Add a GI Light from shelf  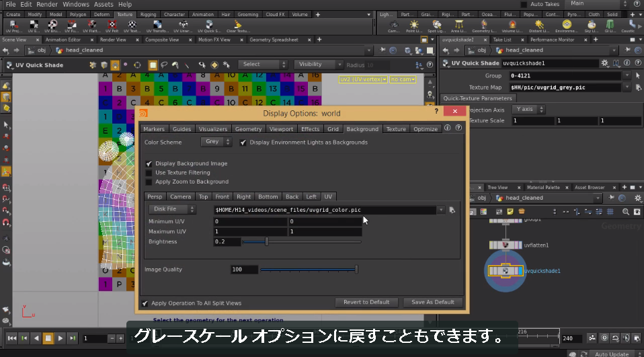tap(610, 27)
